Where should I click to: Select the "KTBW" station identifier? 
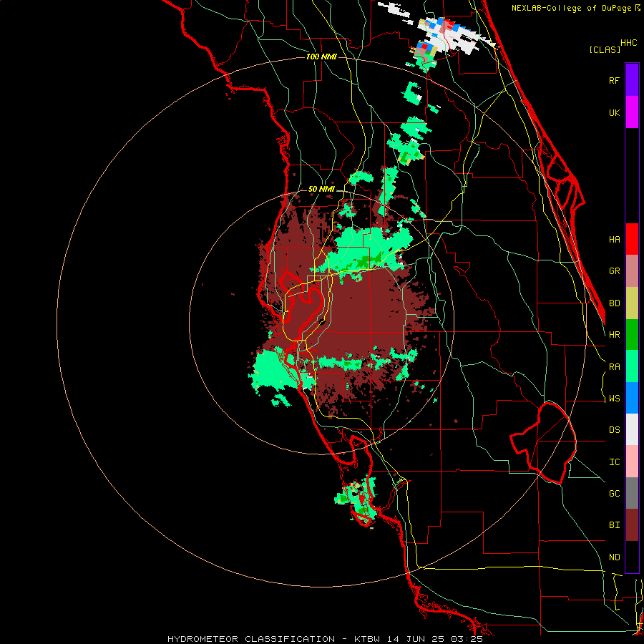(367, 639)
